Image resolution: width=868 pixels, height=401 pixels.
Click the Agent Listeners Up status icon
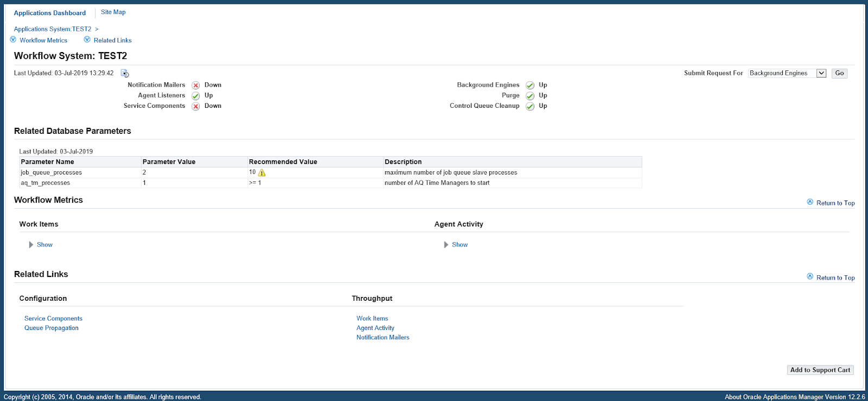tap(196, 96)
